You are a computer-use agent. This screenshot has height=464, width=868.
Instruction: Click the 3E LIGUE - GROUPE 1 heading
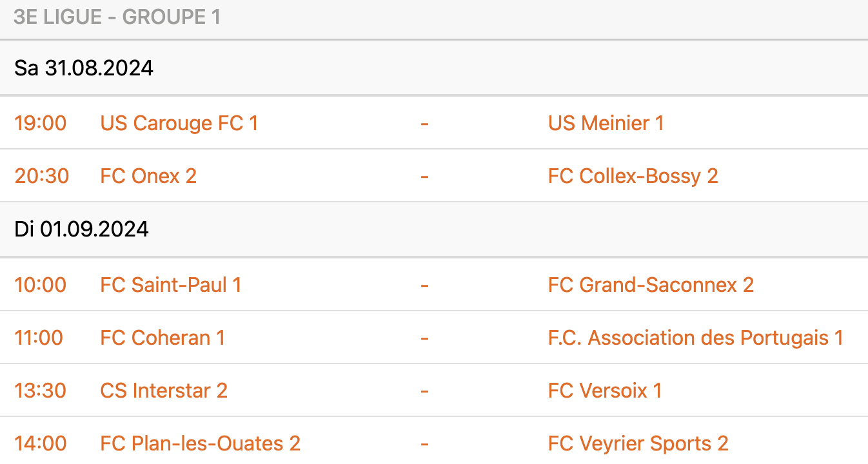pos(117,17)
